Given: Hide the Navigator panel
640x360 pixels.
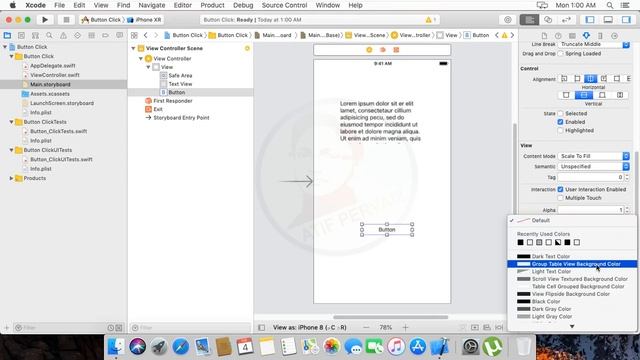Looking at the screenshot, I should [x=590, y=20].
